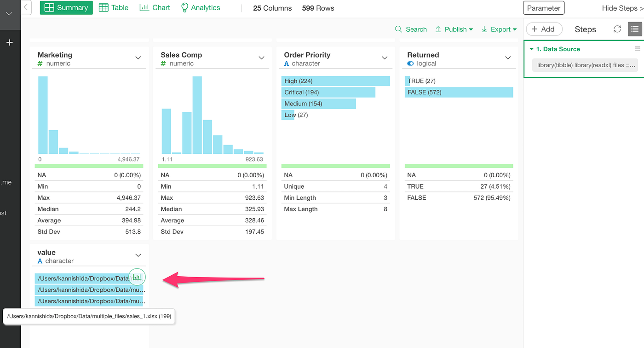644x348 pixels.
Task: Open the Table view icon
Action: (x=113, y=7)
